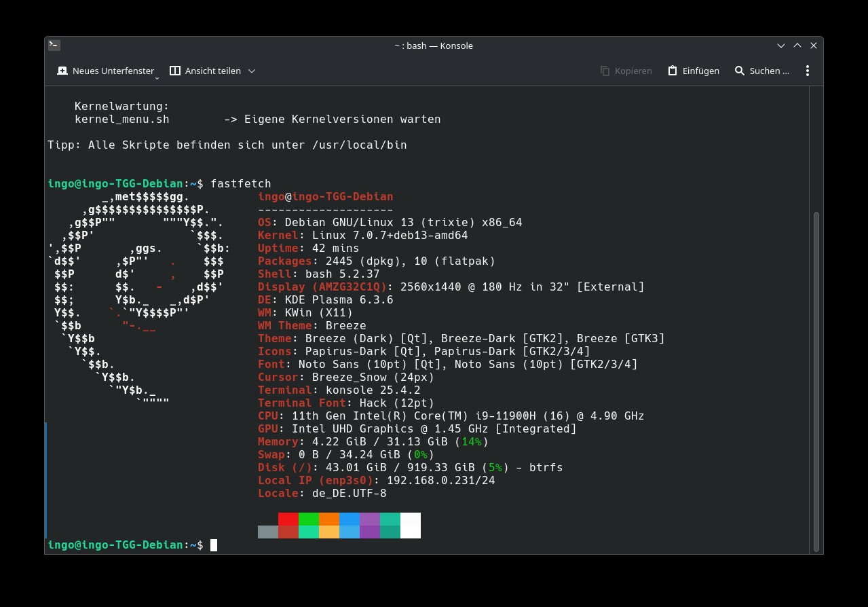Open the Neues Unterfenster dropdown arrow
Viewport: 868px width, 607px height.
(x=157, y=78)
